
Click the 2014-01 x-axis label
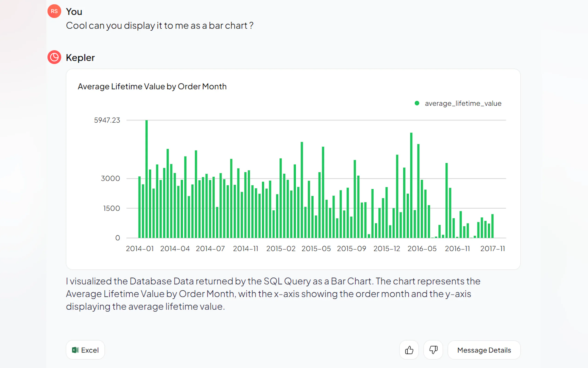(x=140, y=248)
